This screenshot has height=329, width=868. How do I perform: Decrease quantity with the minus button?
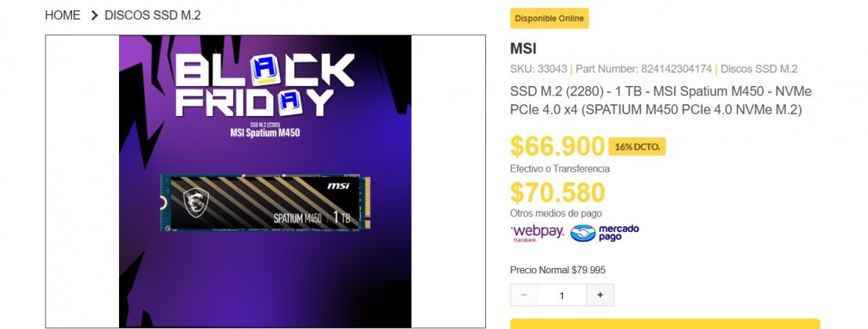pyautogui.click(x=524, y=295)
